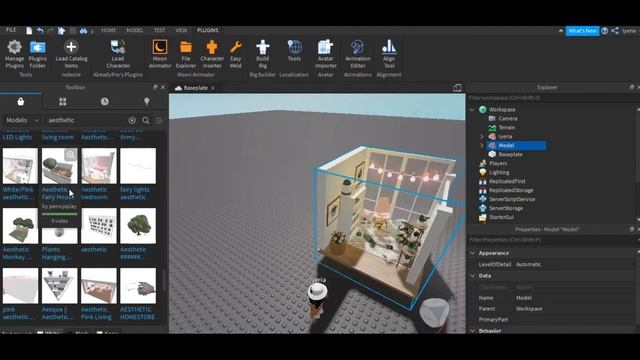640x360 pixels.
Task: Collapse the Data properties section
Action: [472, 276]
